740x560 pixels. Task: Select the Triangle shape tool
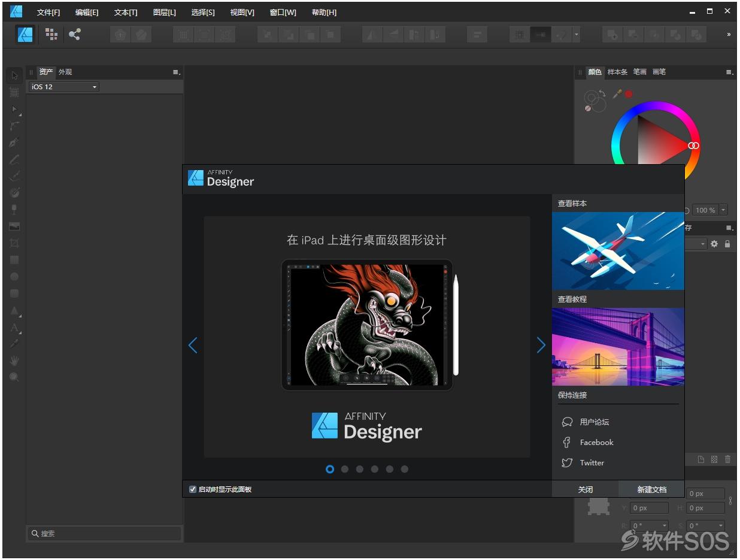click(14, 310)
